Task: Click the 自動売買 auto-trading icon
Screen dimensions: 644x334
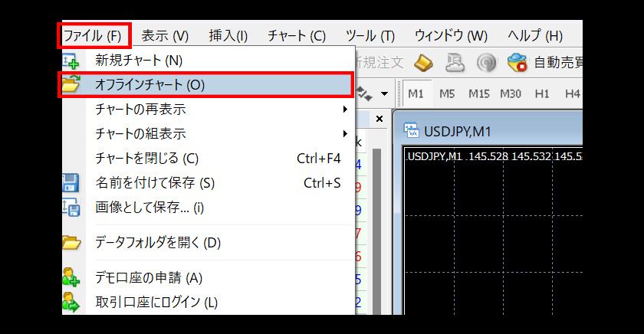Action: tap(517, 61)
